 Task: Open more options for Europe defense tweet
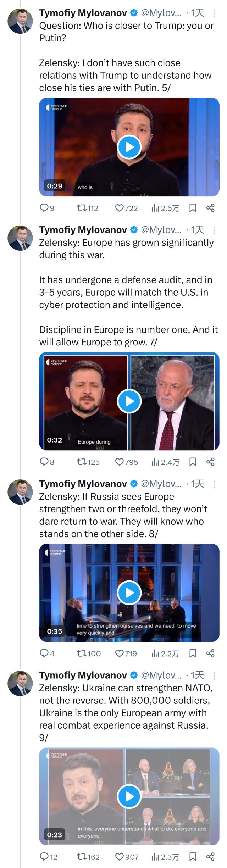214,230
